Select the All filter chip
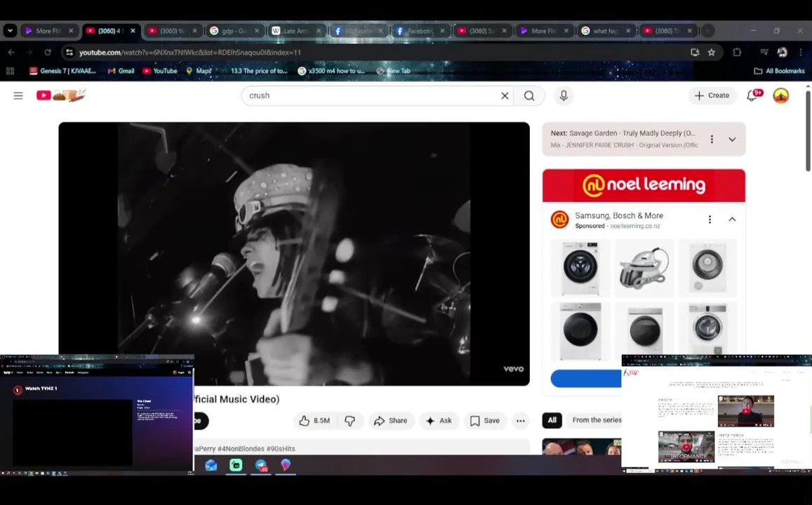 pyautogui.click(x=552, y=420)
